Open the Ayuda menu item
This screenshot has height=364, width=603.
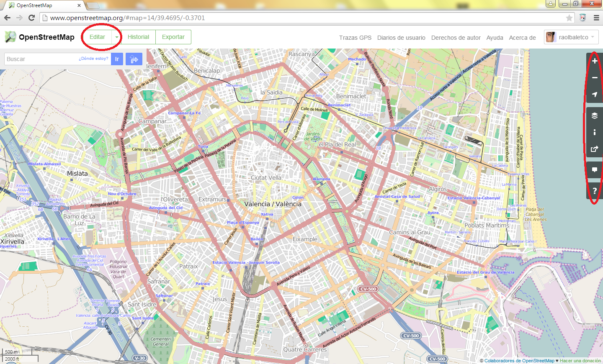pyautogui.click(x=495, y=38)
